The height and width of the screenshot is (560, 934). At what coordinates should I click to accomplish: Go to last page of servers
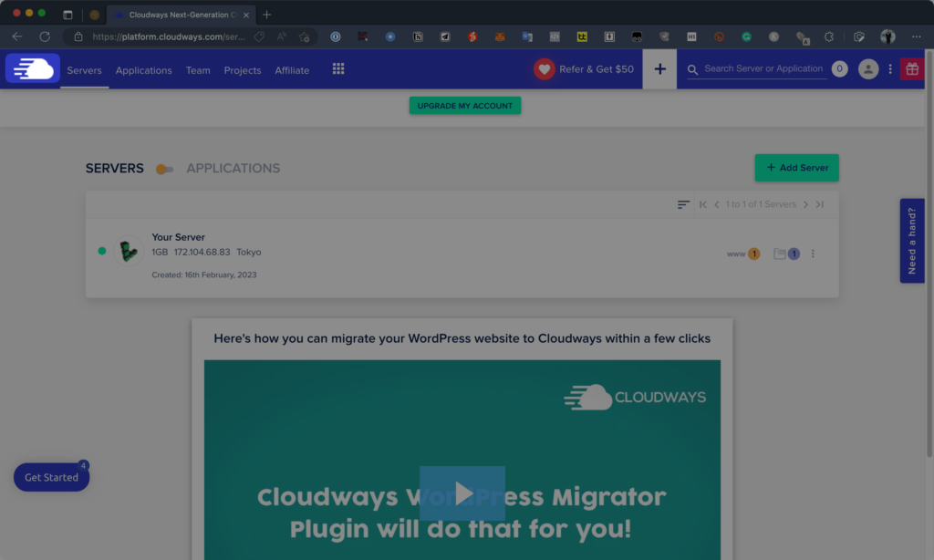(x=820, y=204)
